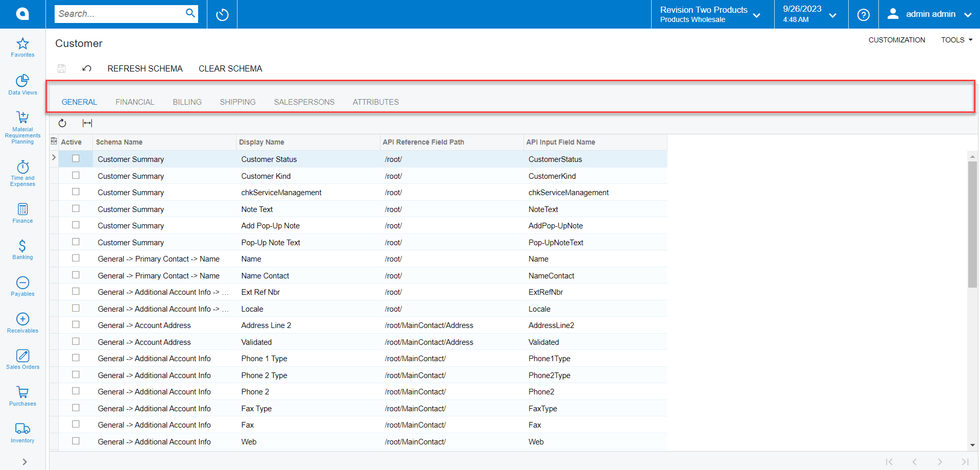
Task: Open the TOOLS dropdown menu
Action: point(956,39)
